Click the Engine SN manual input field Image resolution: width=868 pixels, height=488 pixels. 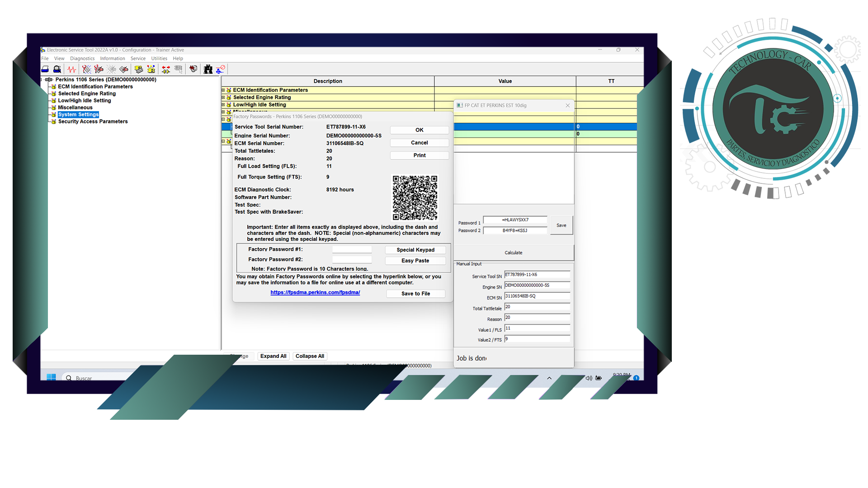[537, 286]
